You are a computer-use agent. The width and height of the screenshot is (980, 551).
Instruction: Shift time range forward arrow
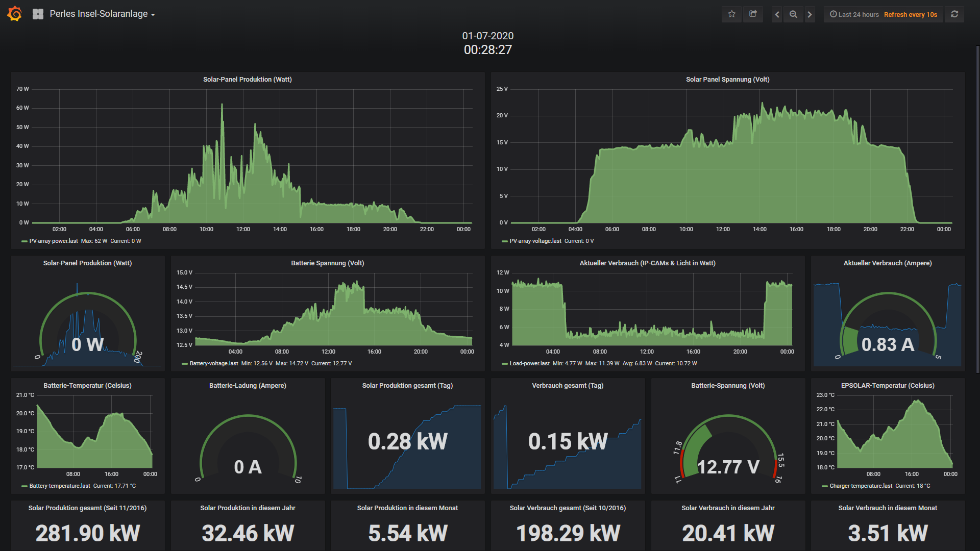[x=810, y=14]
